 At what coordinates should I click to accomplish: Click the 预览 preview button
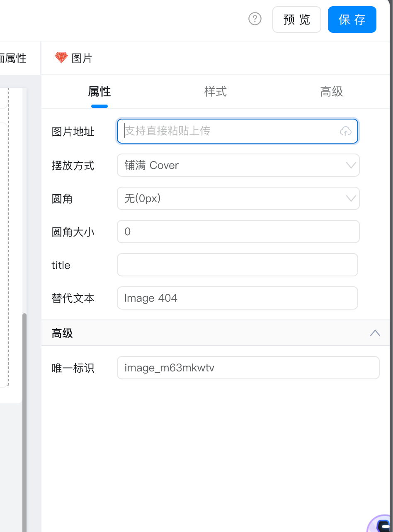tap(297, 20)
